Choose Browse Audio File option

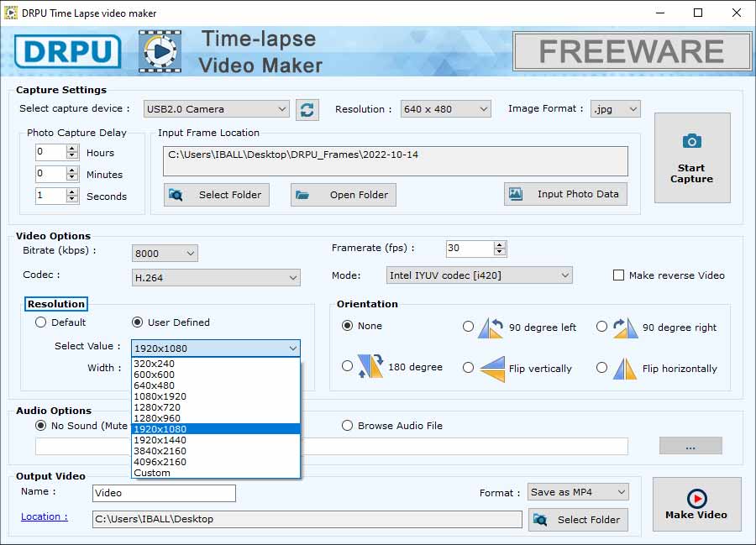click(x=347, y=426)
